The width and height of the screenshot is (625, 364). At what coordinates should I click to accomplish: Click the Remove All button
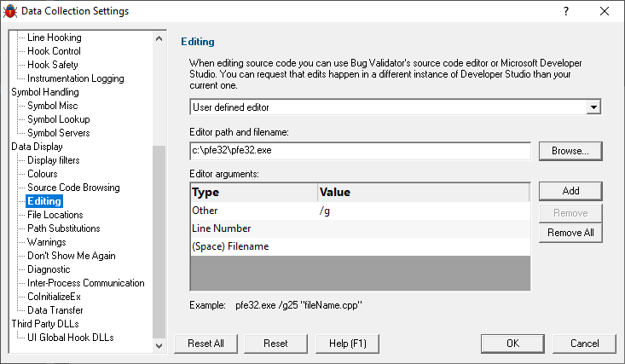(570, 233)
